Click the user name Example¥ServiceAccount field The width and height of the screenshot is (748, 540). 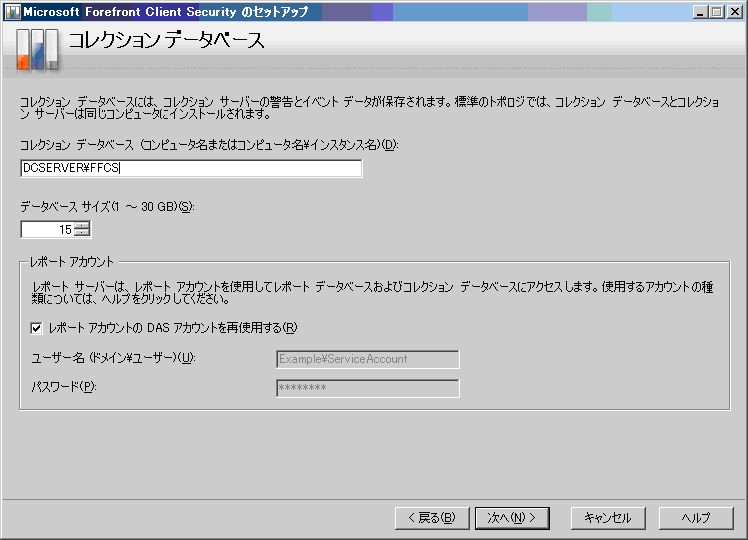tap(368, 359)
